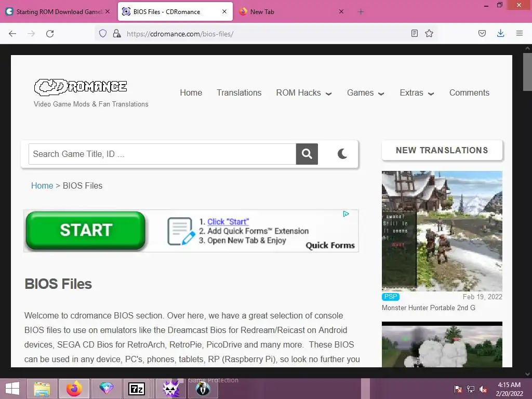This screenshot has width=532, height=399.
Task: Open the Home menu item
Action: [191, 92]
